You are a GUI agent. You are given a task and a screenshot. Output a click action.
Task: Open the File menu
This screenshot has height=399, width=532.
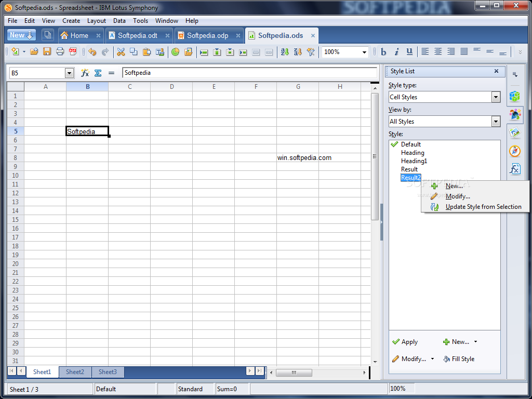point(12,21)
